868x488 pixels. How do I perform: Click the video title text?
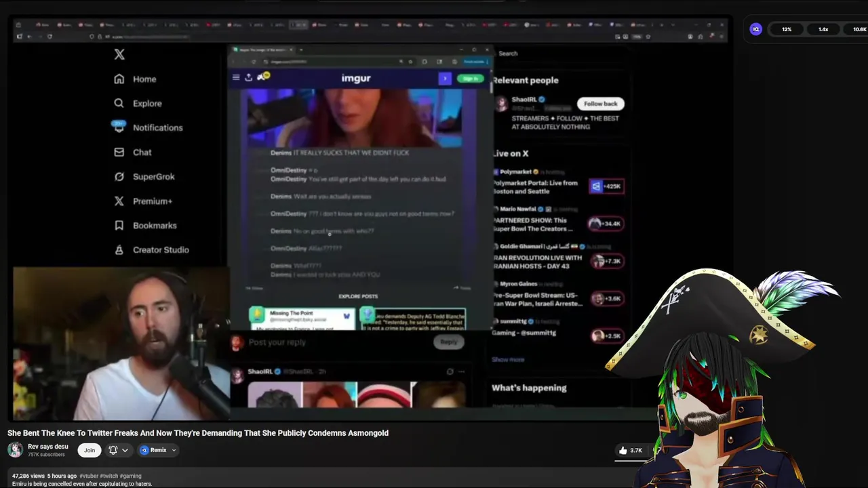(x=198, y=433)
